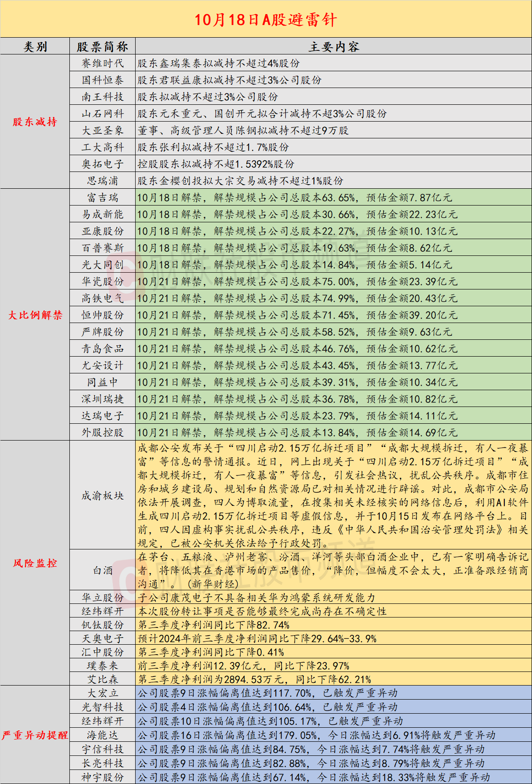Click the 63.65% unlock row for 富吉瑞

334,198
